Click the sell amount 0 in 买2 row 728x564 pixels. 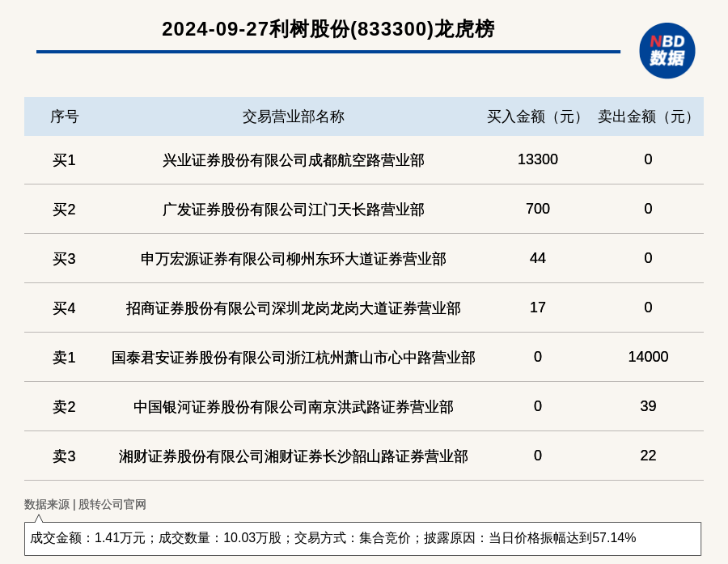[648, 209]
